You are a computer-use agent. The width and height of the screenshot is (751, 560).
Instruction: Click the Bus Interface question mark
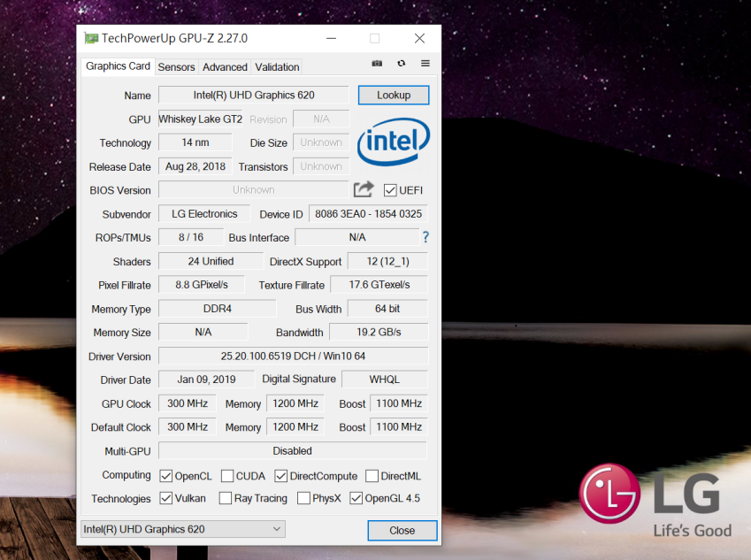click(425, 237)
